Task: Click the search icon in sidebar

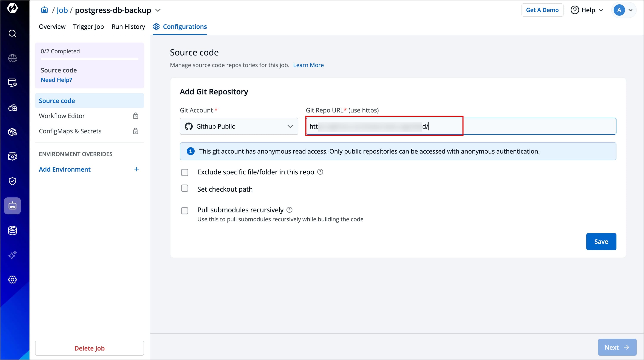Action: point(12,34)
